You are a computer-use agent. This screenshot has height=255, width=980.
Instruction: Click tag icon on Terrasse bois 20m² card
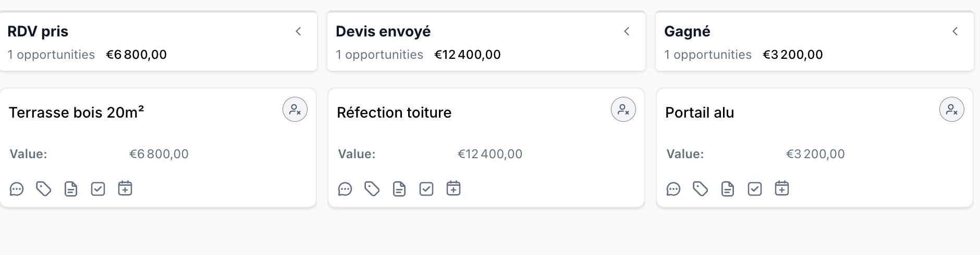(44, 189)
